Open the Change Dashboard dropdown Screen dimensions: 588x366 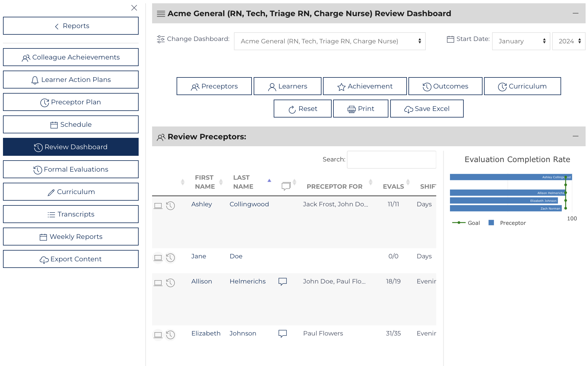[x=330, y=41]
